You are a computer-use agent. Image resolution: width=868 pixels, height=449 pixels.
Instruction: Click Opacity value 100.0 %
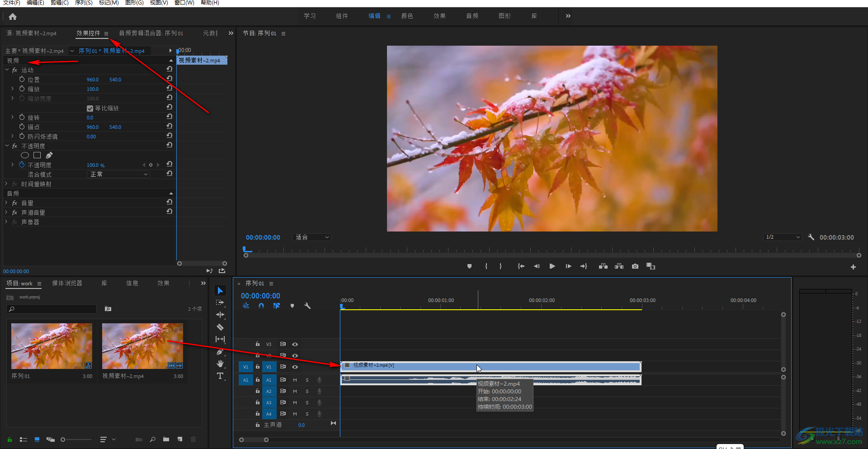[x=95, y=165]
